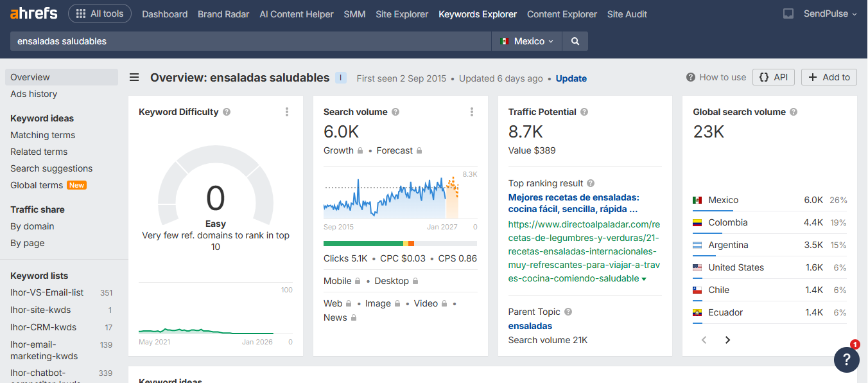Open the SendPulse account dropdown
The height and width of the screenshot is (383, 868).
pos(828,13)
